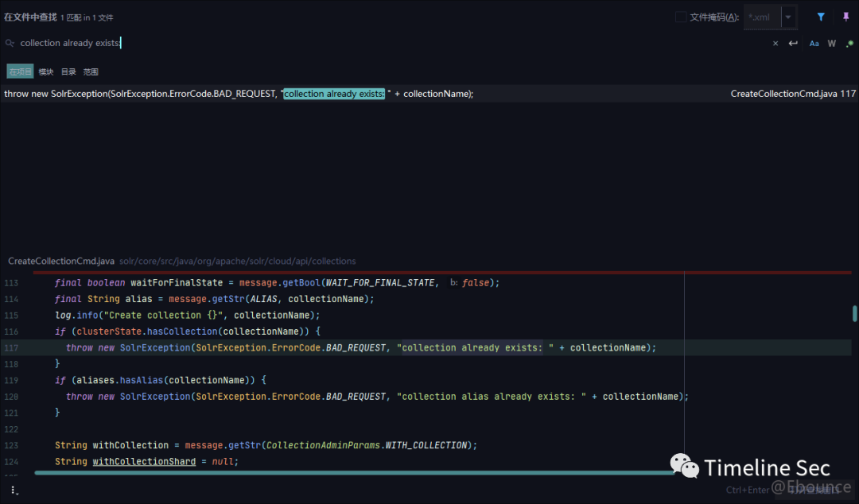Toggle Regex search option
Viewport: 859px width, 504px height.
(x=849, y=43)
